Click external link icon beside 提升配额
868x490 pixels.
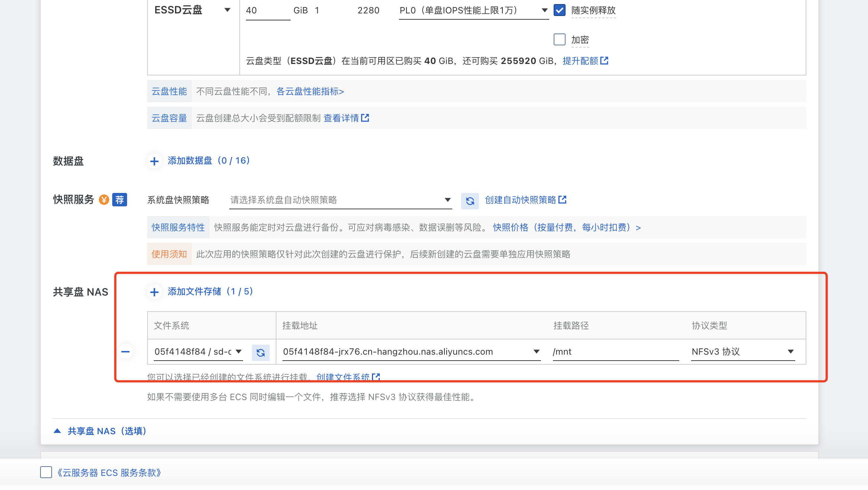tap(605, 60)
